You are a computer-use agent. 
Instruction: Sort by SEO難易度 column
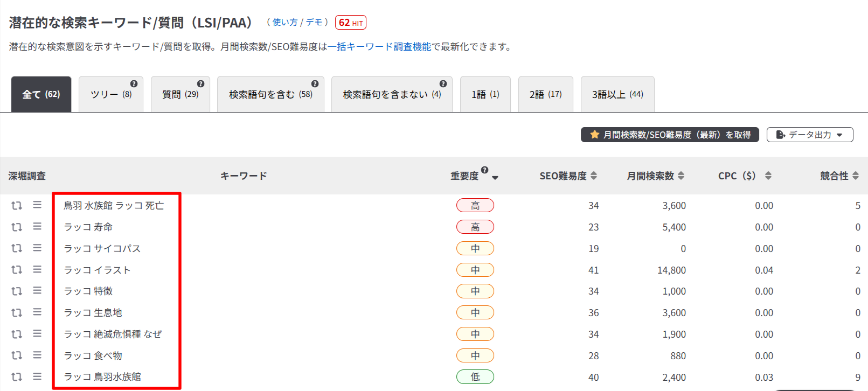[568, 176]
